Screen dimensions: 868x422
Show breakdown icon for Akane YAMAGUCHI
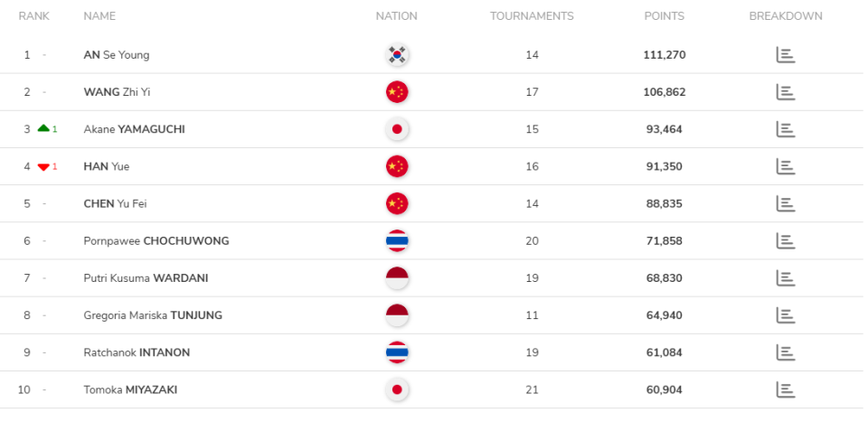coord(785,129)
